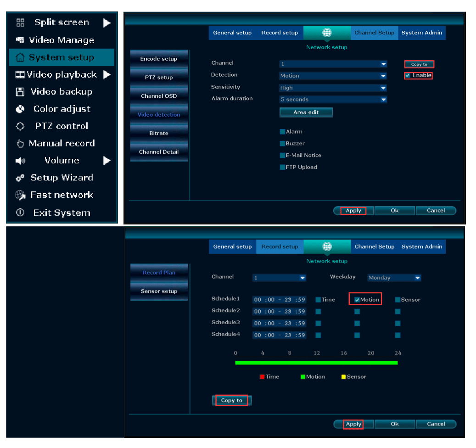Enable the Enable checkbox next to Copy to
This screenshot has width=476, height=448.
(407, 75)
